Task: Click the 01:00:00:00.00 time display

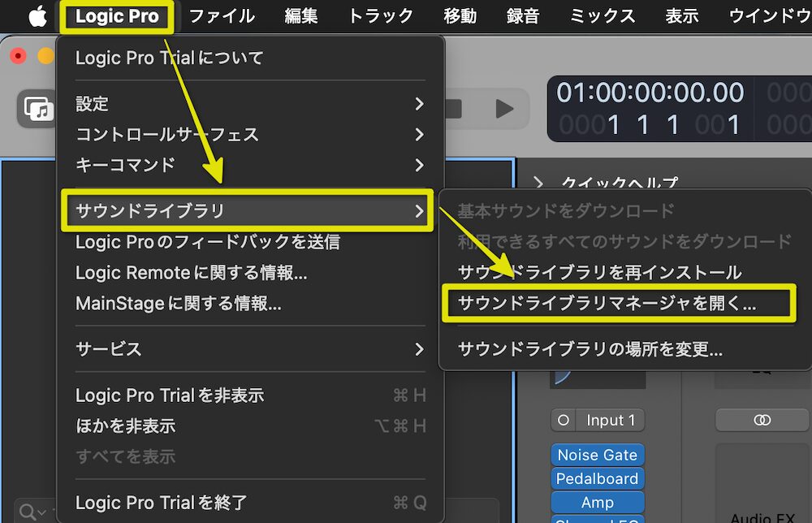Action: 650,93
